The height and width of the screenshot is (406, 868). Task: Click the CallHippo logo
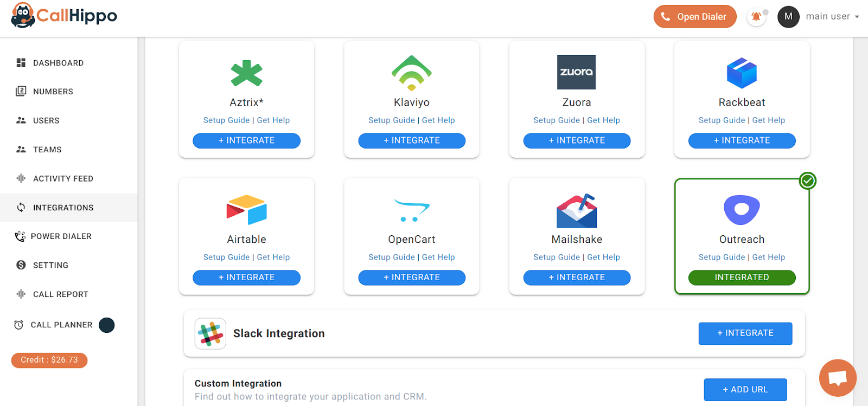click(x=64, y=15)
